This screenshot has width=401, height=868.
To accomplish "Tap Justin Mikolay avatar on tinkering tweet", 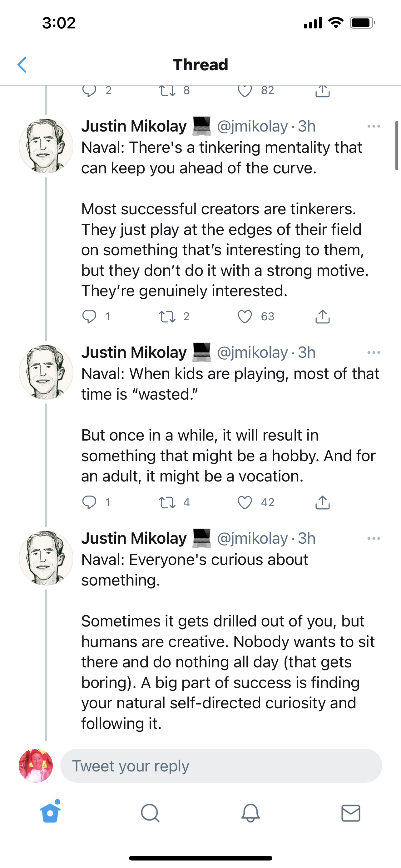I will pos(46,146).
